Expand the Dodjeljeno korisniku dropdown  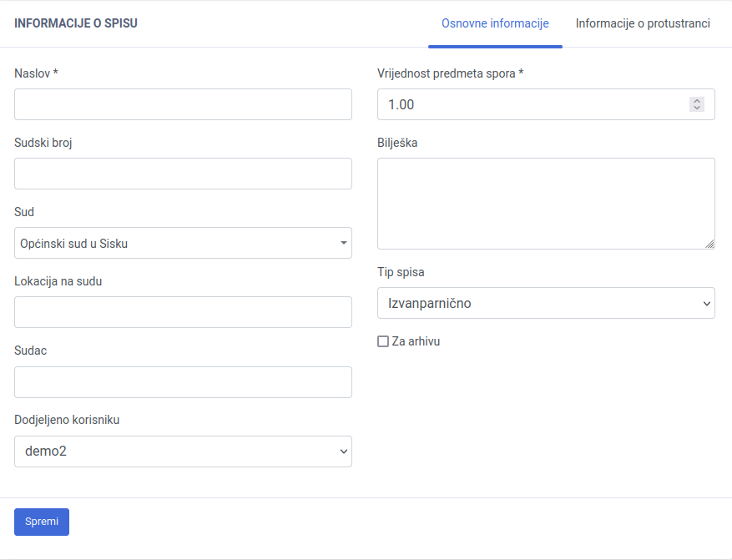point(183,452)
